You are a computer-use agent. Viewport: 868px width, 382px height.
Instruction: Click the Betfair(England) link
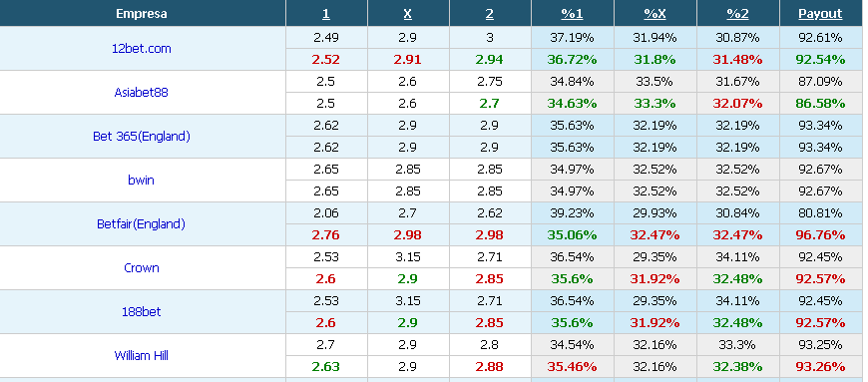pos(141,223)
